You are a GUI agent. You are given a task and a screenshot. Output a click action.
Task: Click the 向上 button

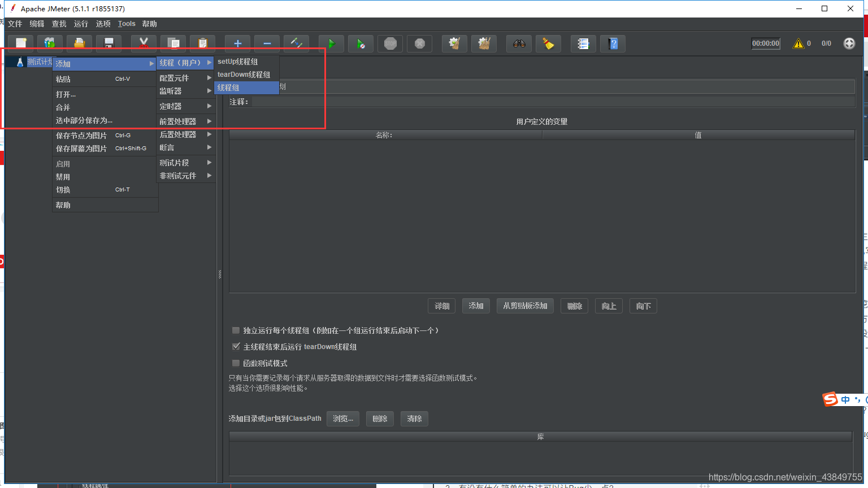pyautogui.click(x=609, y=306)
